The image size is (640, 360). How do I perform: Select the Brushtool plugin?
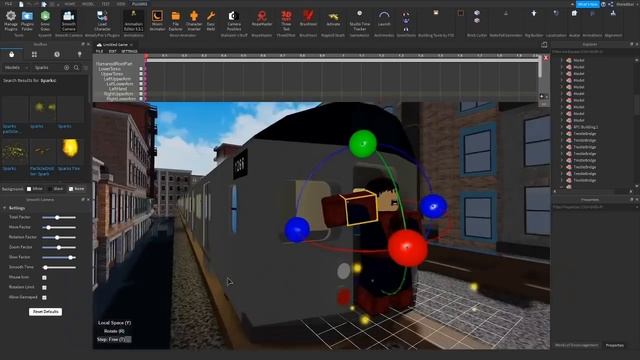308,19
